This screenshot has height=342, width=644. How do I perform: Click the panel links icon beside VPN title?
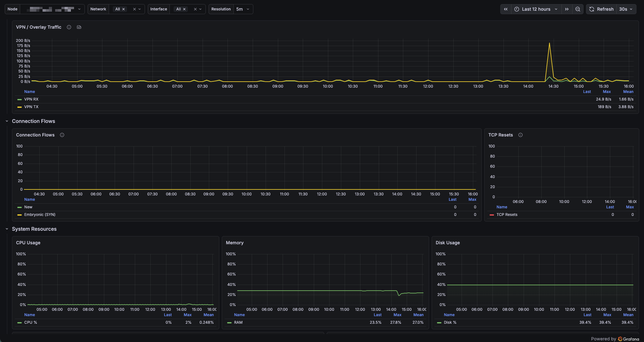(79, 27)
